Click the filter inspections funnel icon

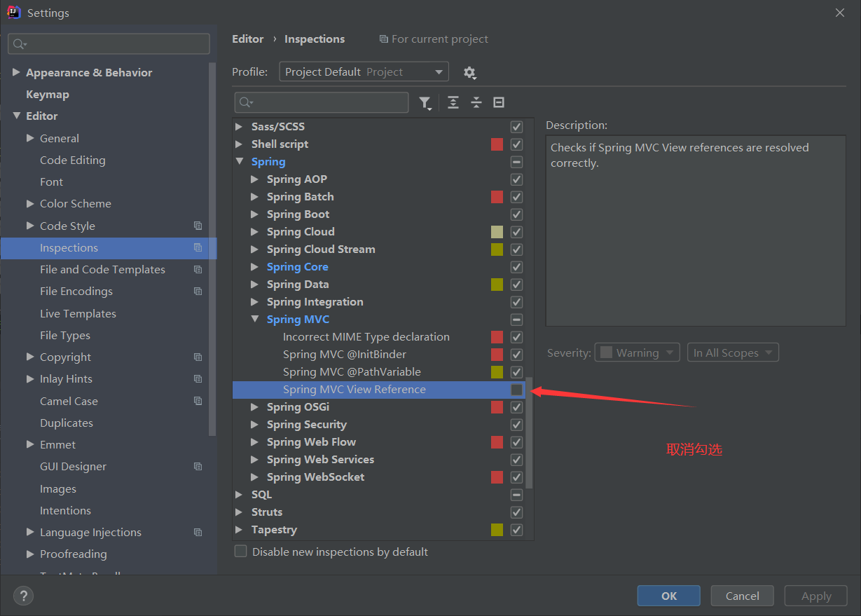click(x=425, y=103)
